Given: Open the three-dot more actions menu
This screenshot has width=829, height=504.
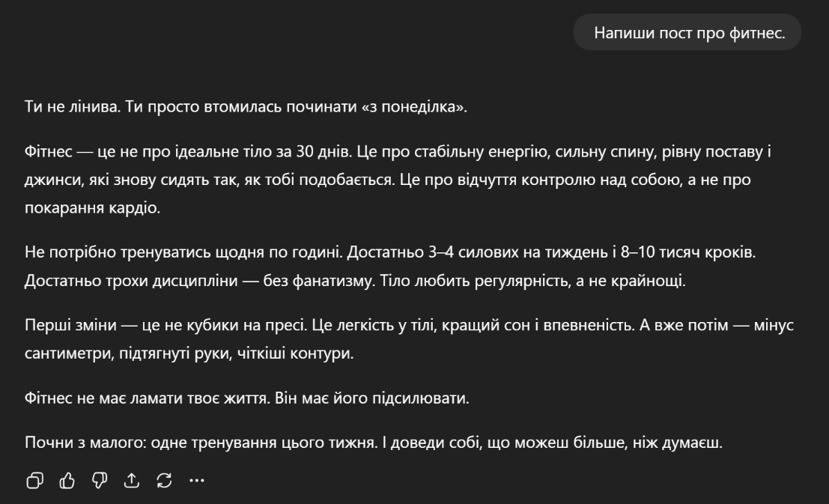Looking at the screenshot, I should click(x=196, y=481).
